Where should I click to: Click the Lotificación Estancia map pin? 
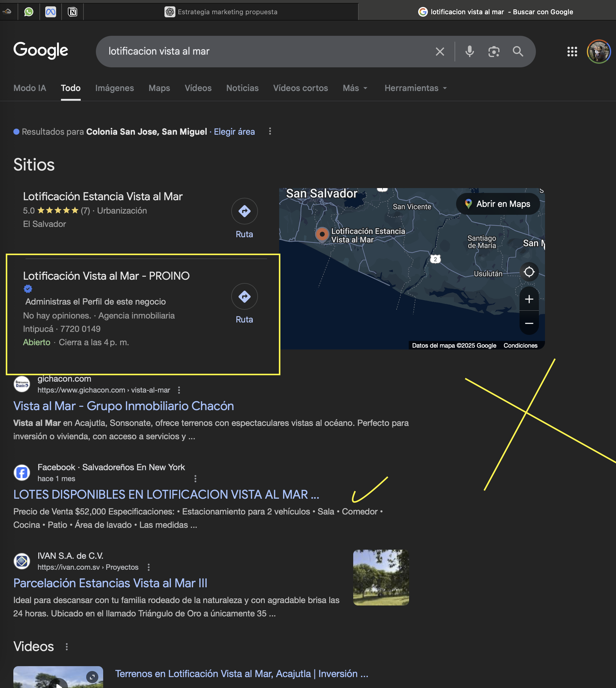click(322, 234)
